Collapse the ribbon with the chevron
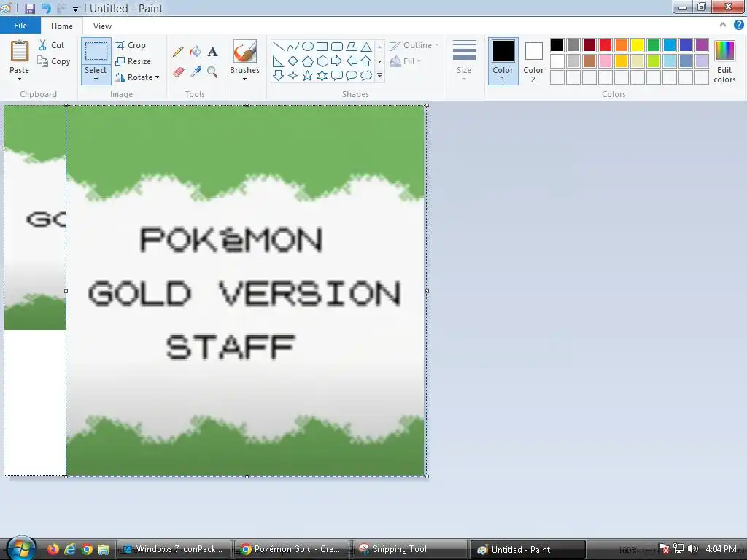This screenshot has width=747, height=560. [x=723, y=26]
